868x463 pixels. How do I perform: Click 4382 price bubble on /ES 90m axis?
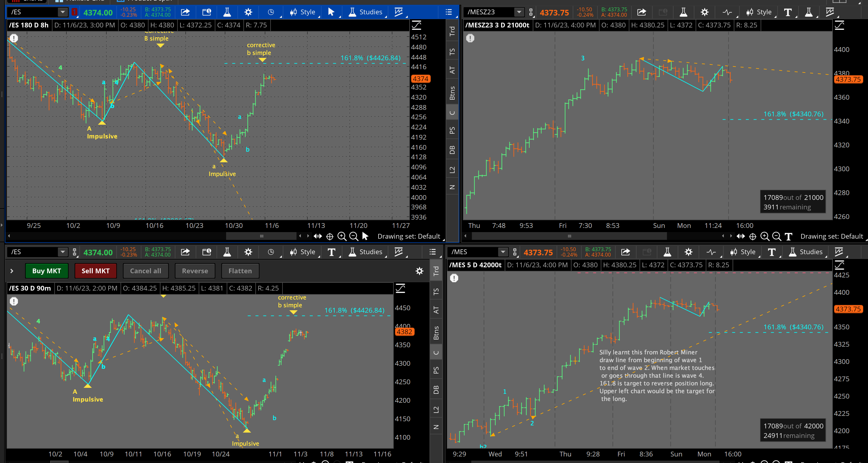click(x=404, y=331)
